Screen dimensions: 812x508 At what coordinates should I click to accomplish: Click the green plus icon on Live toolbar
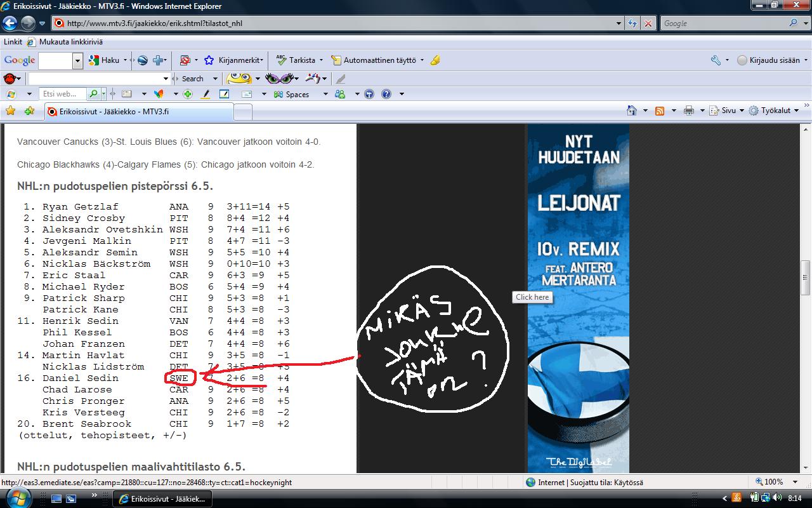[x=188, y=94]
